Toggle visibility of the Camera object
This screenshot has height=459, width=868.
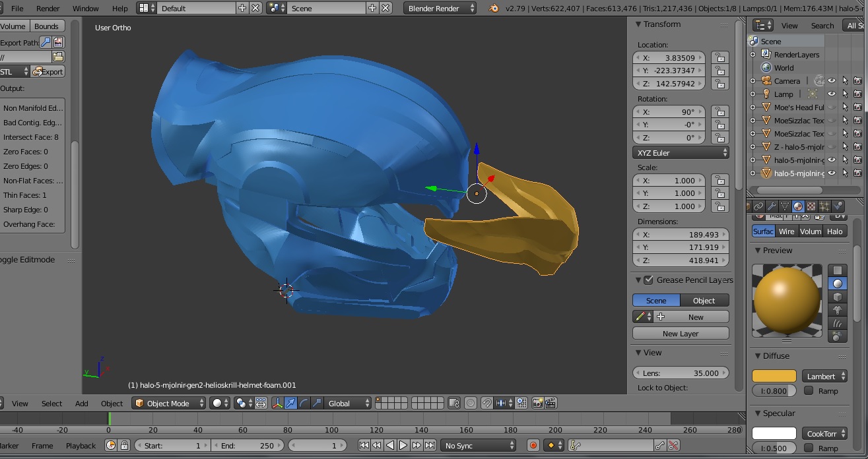(x=832, y=80)
